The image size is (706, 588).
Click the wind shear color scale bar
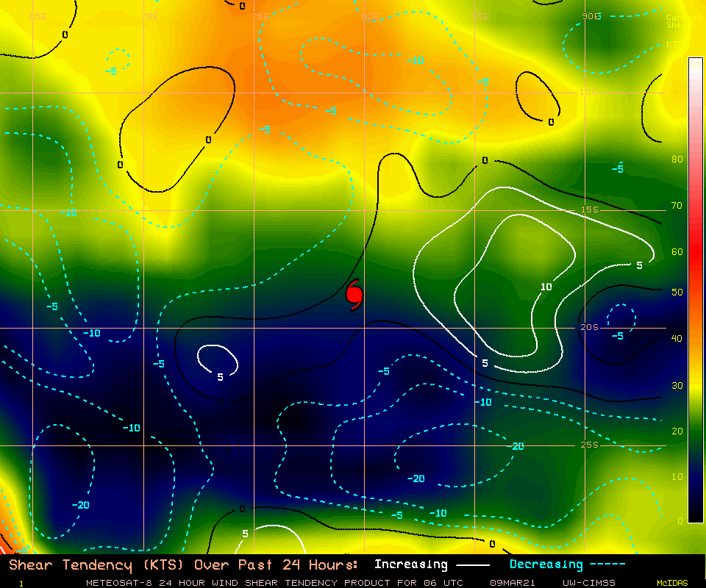tap(695, 290)
